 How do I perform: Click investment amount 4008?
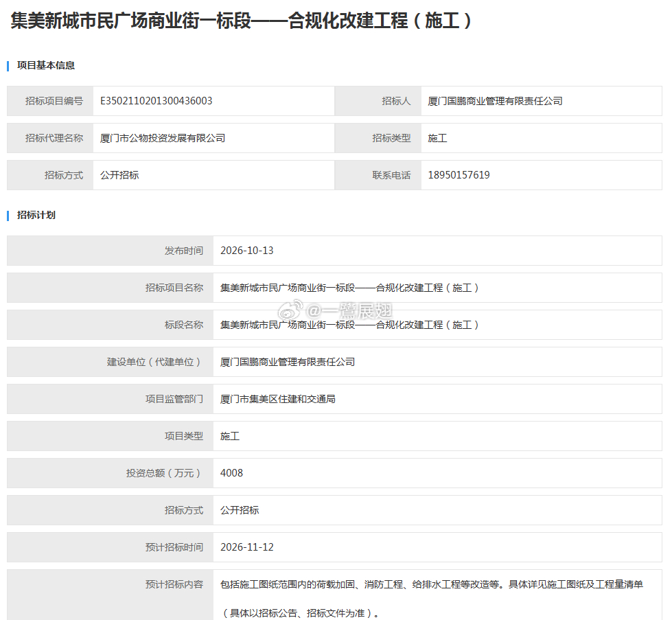coord(231,473)
